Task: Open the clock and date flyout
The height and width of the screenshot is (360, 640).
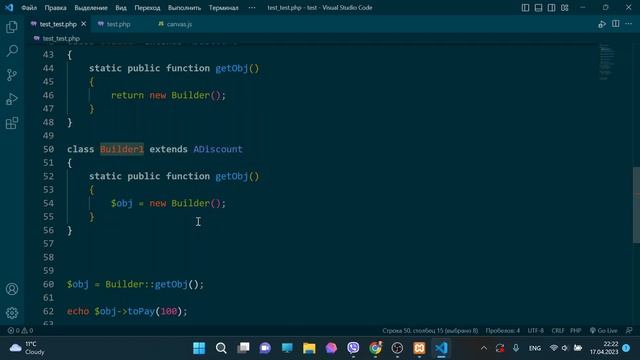Action: coord(604,348)
